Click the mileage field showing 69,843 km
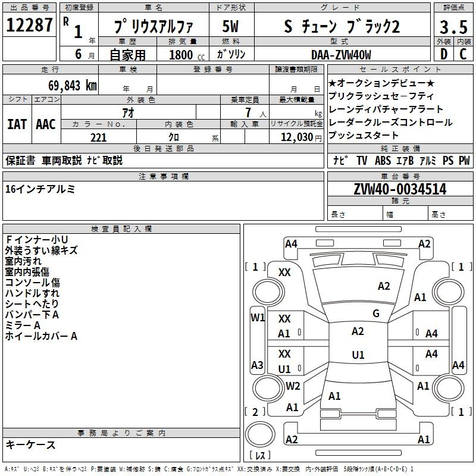This screenshot has height=476, width=476. coord(51,84)
